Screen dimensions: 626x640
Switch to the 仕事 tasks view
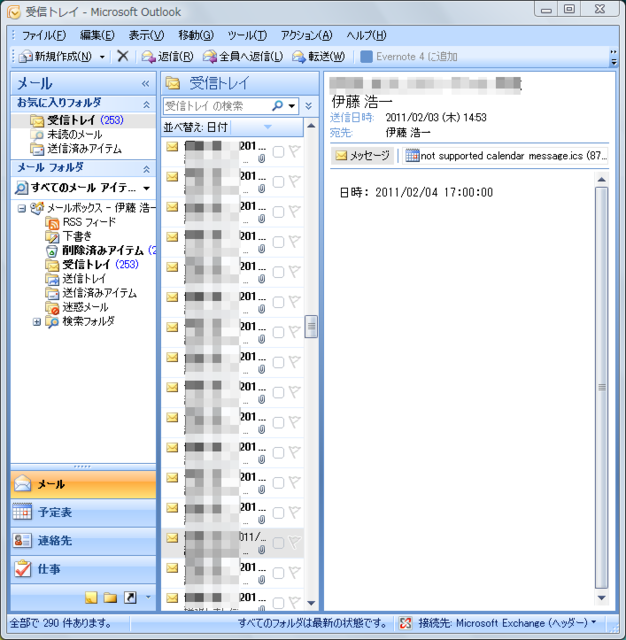[83, 569]
